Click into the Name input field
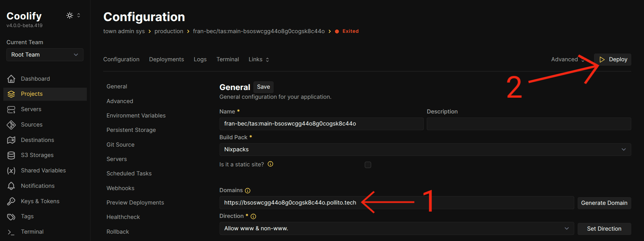Screen dimensions: 644x241 pos(321,124)
